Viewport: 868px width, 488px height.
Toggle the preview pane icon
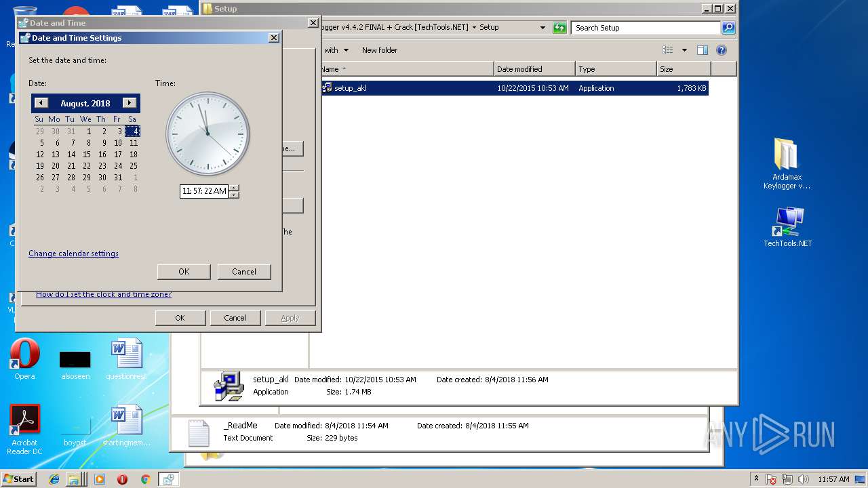pyautogui.click(x=703, y=50)
